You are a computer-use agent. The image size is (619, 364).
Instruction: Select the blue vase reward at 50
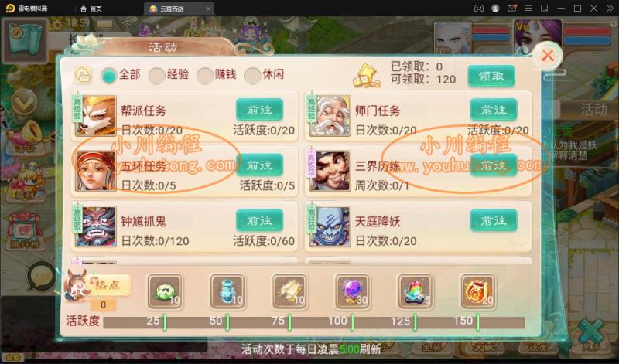pos(227,292)
